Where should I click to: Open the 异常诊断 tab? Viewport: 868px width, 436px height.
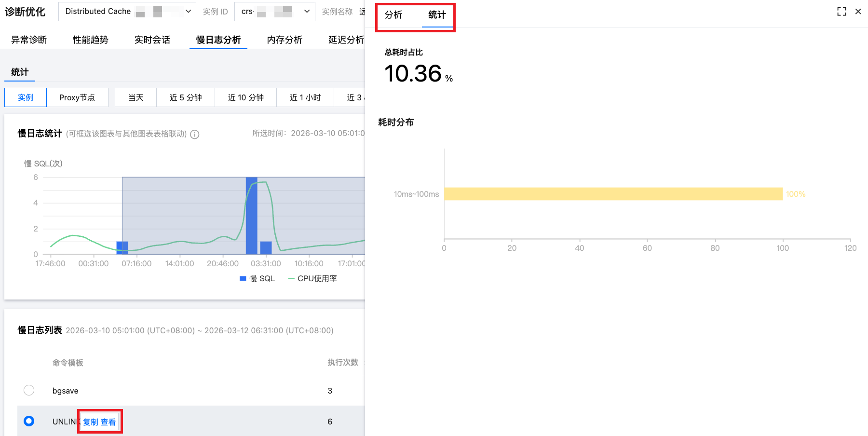tap(29, 40)
